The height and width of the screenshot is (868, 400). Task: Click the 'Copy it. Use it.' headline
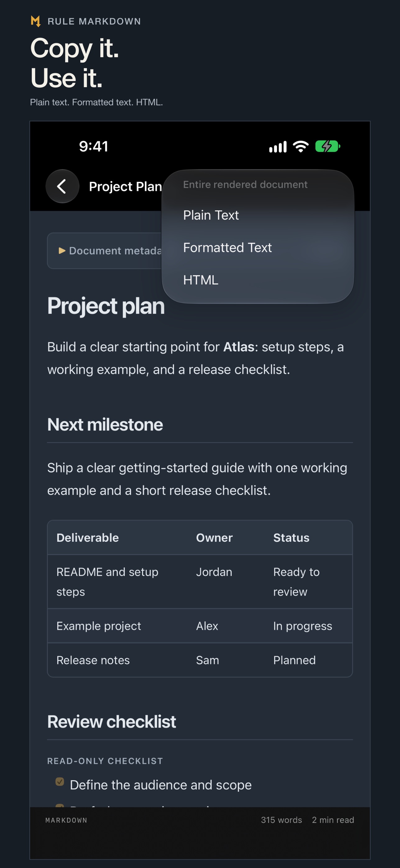75,63
